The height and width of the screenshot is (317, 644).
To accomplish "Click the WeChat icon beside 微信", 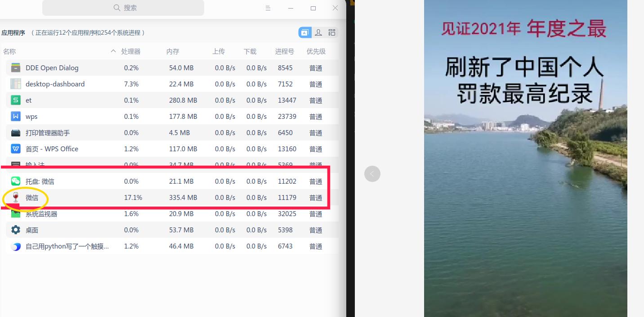I will tap(15, 198).
